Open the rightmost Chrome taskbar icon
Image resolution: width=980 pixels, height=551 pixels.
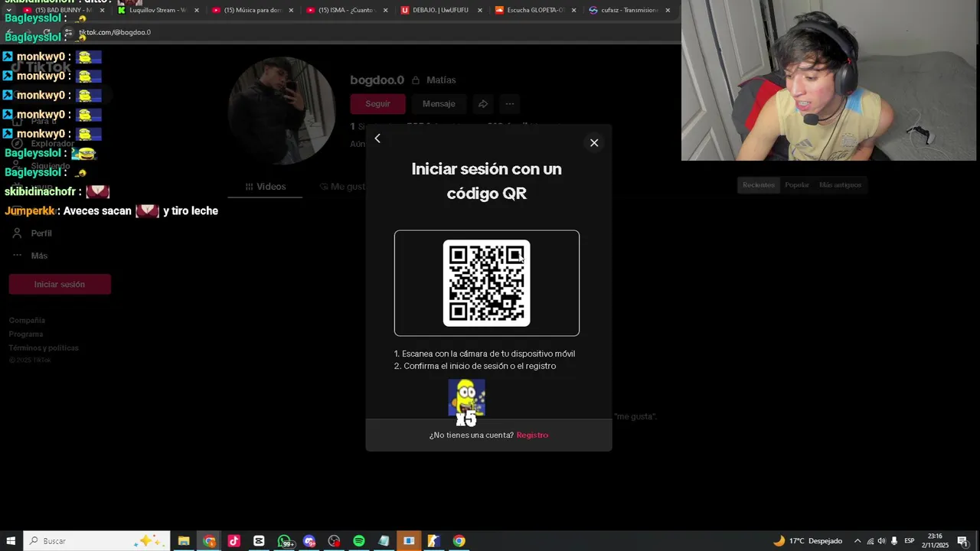pos(459,541)
